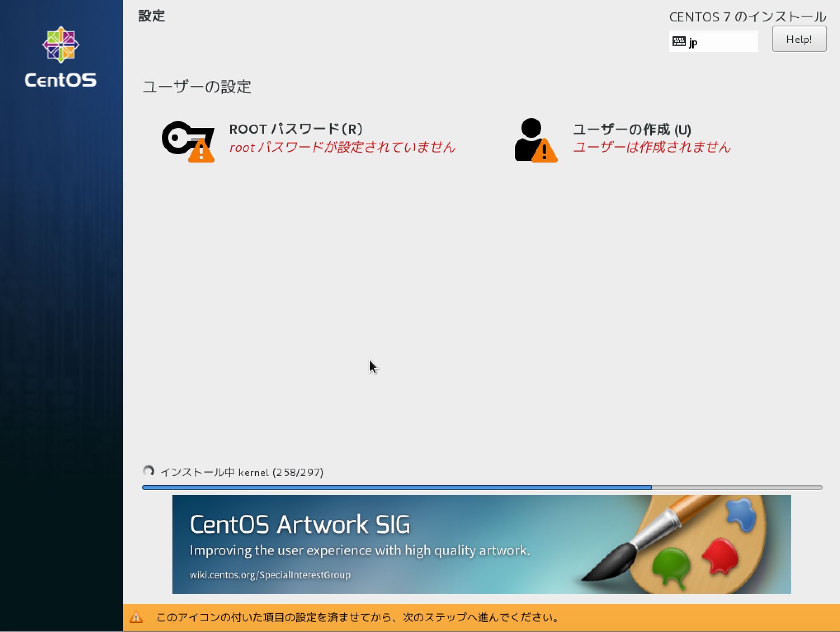Select the 設定 header label
The width and height of the screenshot is (840, 632).
[x=151, y=17]
